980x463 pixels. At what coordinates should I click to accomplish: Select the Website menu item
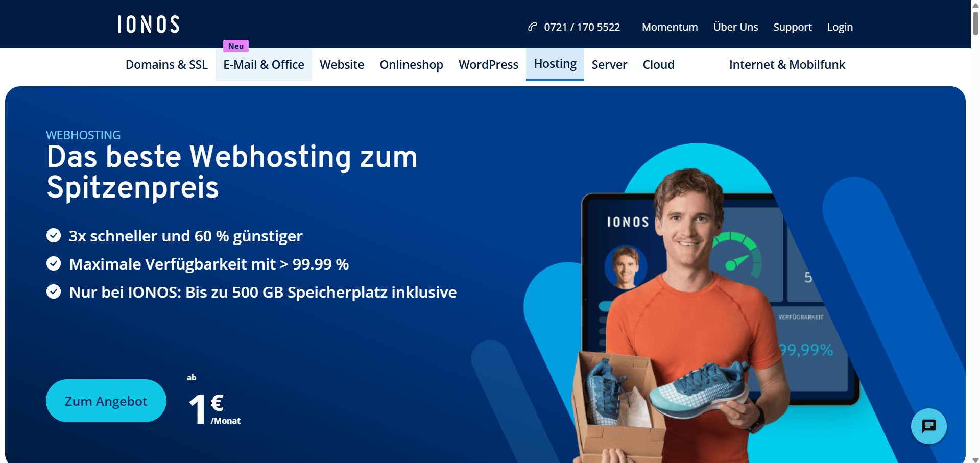pos(342,65)
